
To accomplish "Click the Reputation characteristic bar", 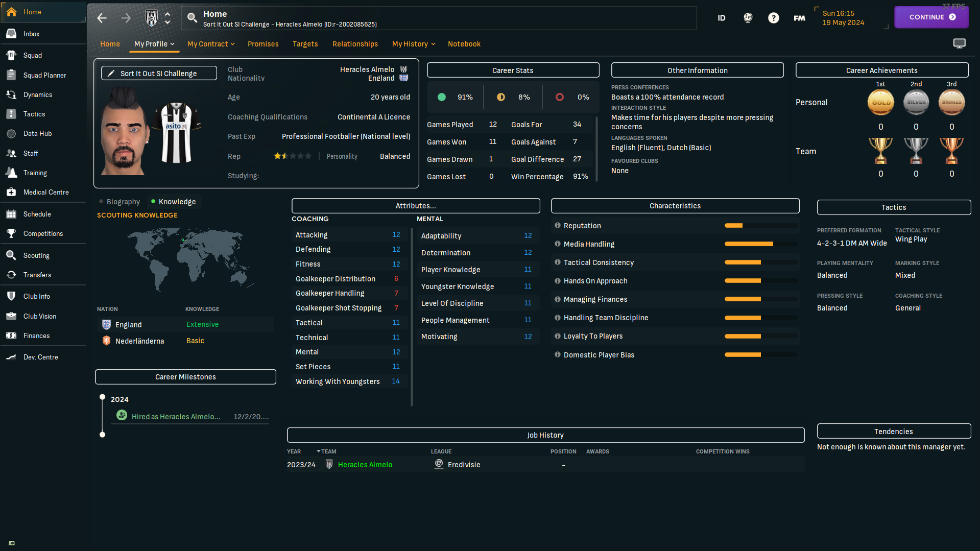I will [x=761, y=225].
